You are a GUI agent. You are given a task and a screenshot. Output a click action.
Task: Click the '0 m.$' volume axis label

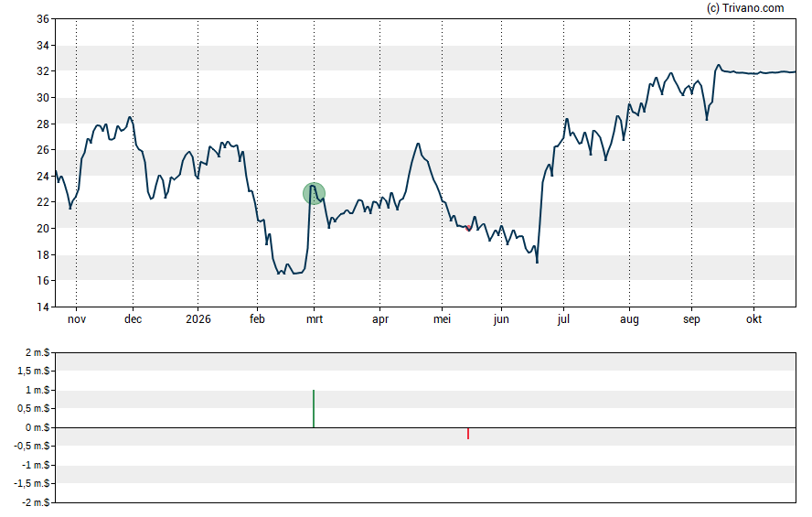pos(37,427)
